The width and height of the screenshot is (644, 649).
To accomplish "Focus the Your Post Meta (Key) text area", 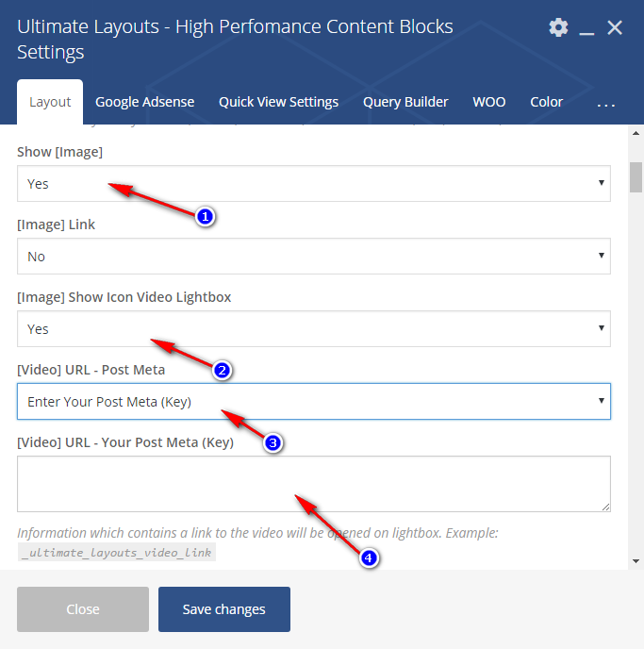I will tap(313, 484).
